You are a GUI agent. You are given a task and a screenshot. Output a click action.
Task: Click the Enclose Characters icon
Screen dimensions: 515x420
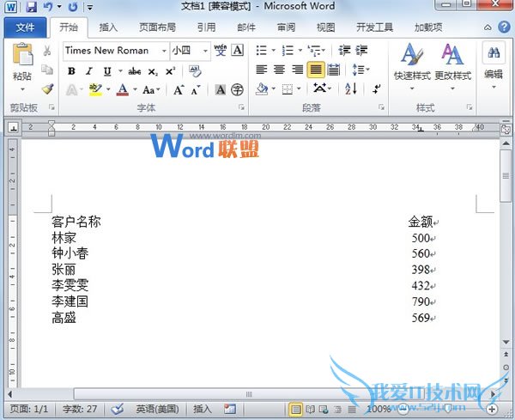click(x=237, y=89)
